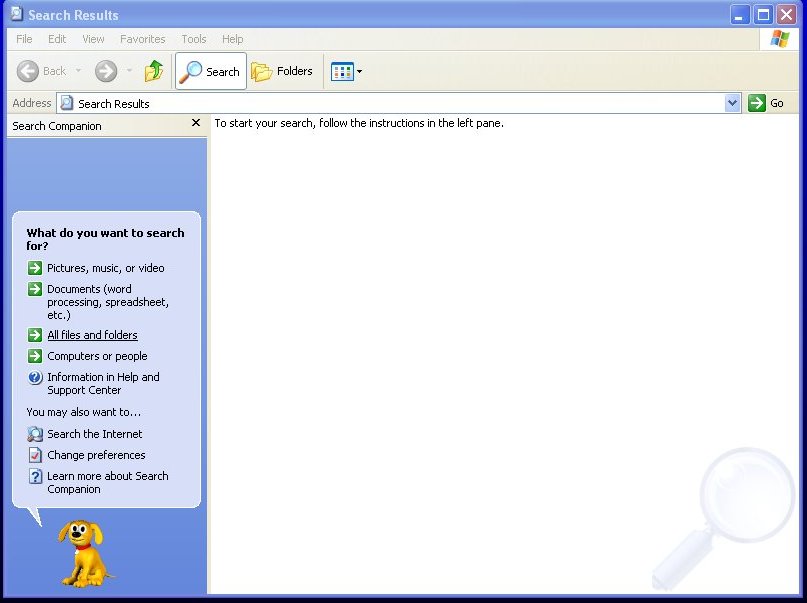807x603 pixels.
Task: Show the Folders pane
Action: click(x=282, y=71)
